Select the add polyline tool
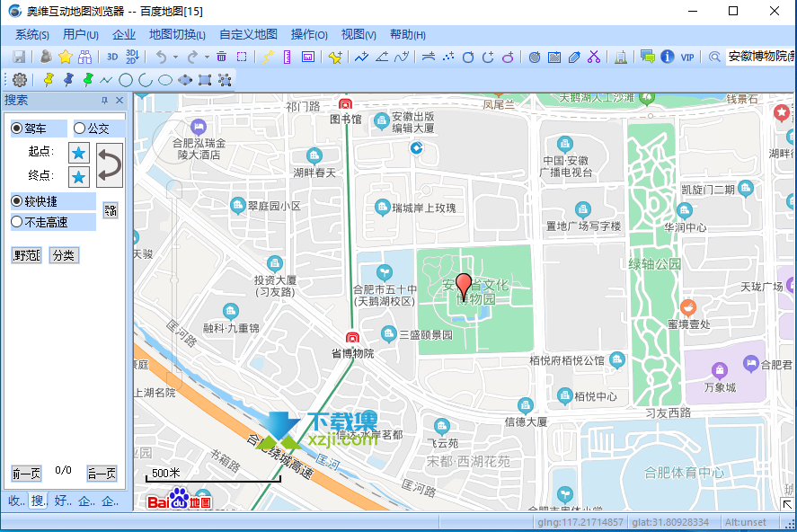This screenshot has width=797, height=532. (361, 57)
